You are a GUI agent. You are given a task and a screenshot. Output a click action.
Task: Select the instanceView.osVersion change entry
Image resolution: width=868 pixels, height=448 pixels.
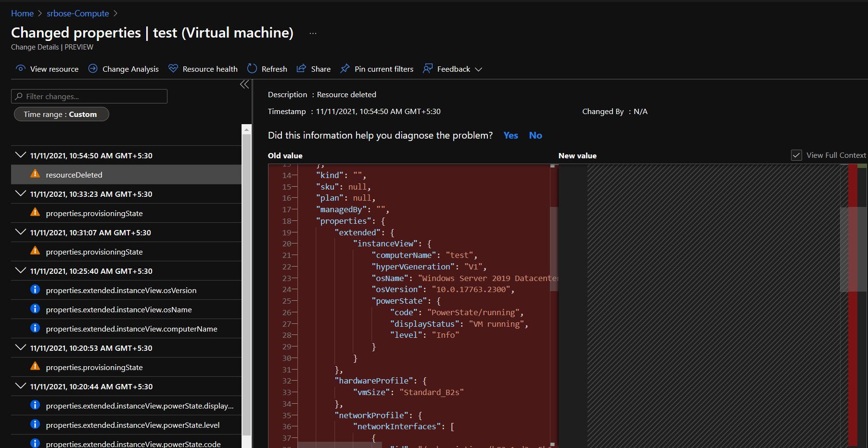(x=121, y=290)
